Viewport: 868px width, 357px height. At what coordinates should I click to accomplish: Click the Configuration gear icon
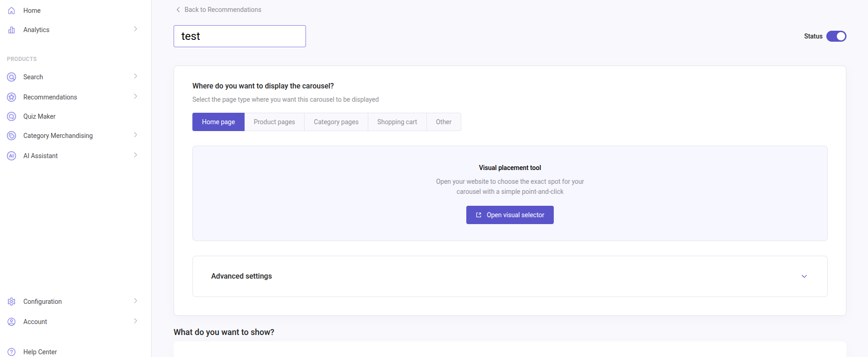coord(11,302)
